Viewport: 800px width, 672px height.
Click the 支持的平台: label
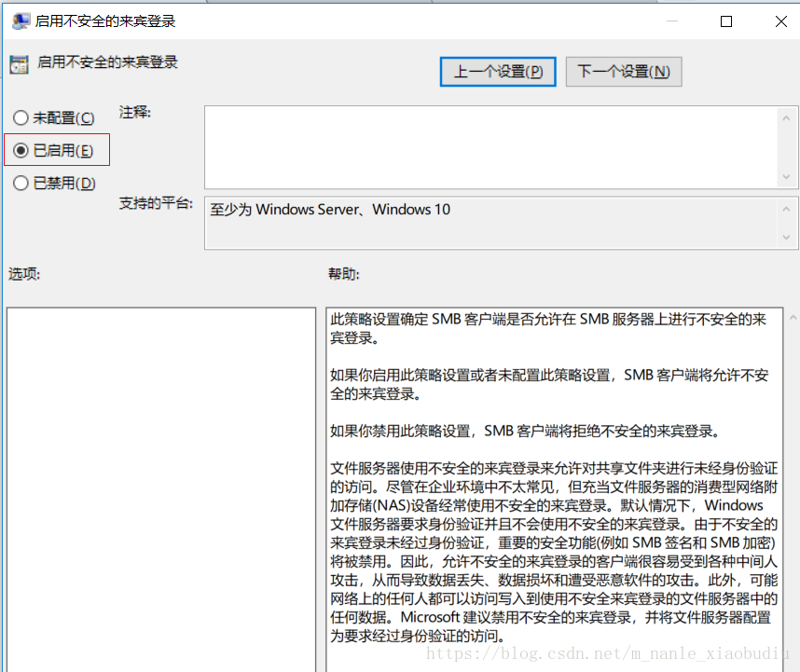point(156,203)
